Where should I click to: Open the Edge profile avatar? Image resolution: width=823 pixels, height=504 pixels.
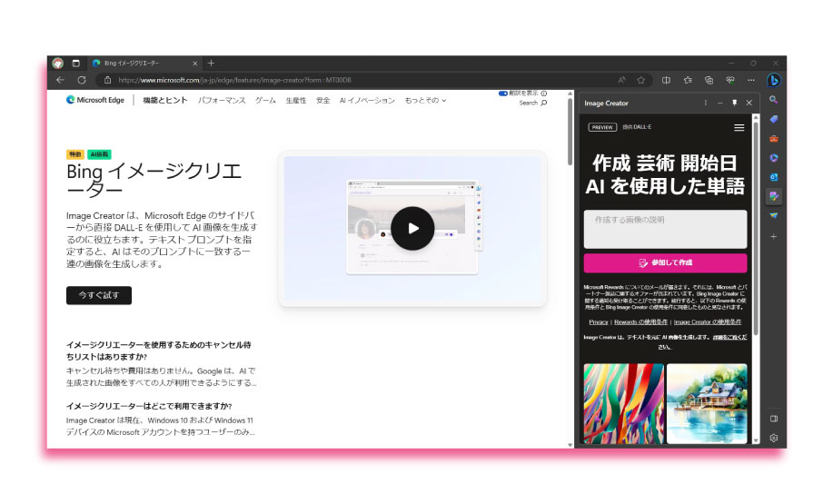point(58,64)
